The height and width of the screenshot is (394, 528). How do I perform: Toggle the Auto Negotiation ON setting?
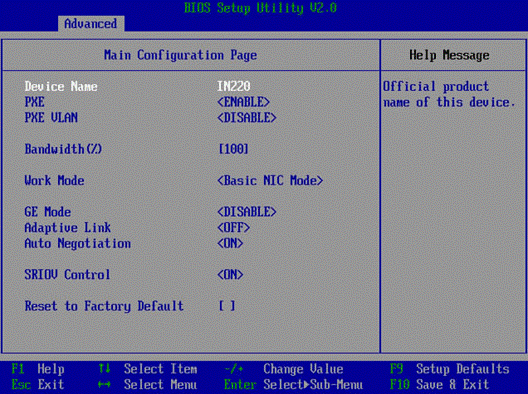tap(230, 243)
